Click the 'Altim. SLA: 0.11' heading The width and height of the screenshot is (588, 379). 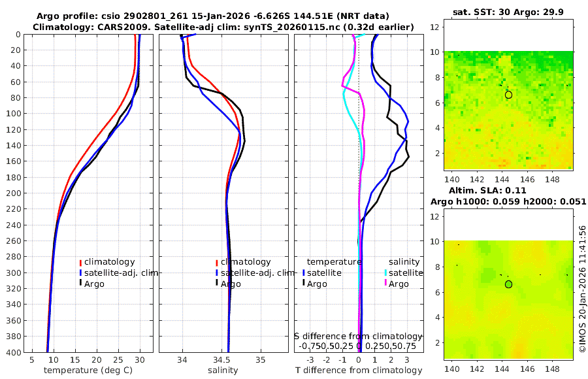point(487,190)
